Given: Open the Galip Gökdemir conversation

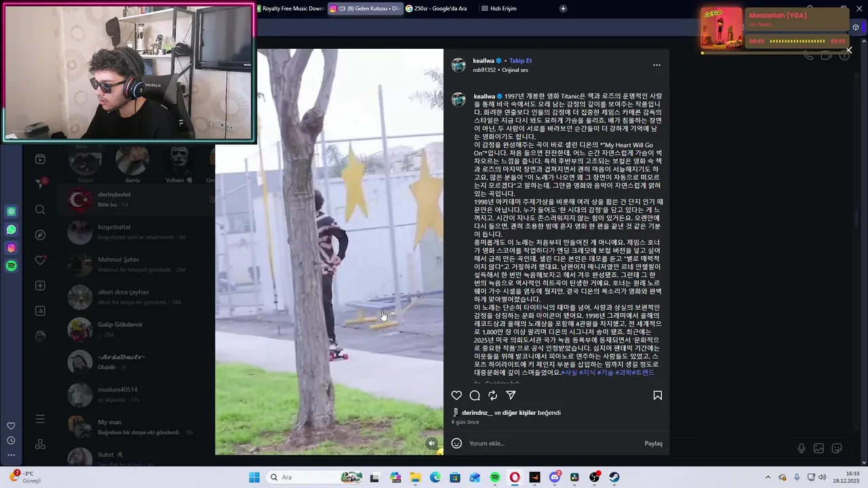Looking at the screenshot, I should coord(136,329).
